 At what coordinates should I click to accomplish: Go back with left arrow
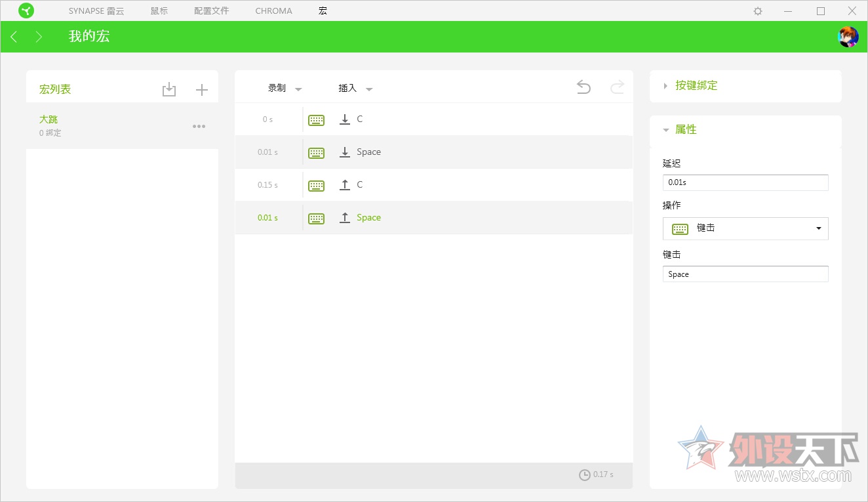[x=14, y=37]
